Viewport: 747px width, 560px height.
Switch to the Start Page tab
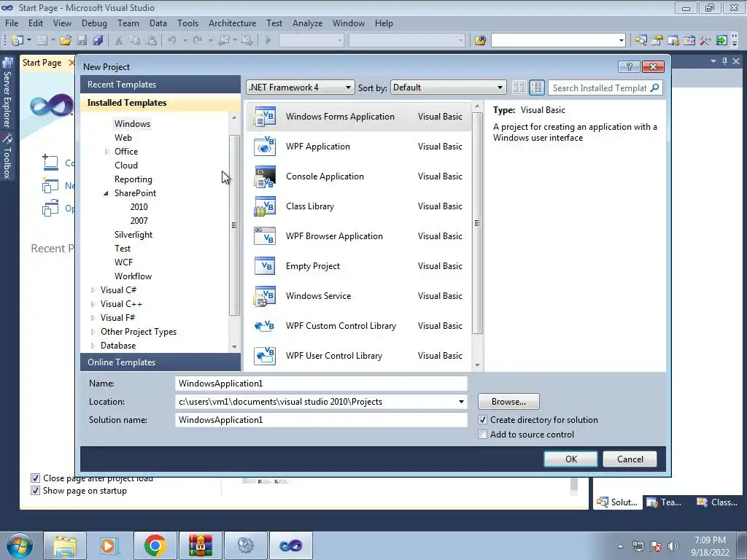pos(42,63)
